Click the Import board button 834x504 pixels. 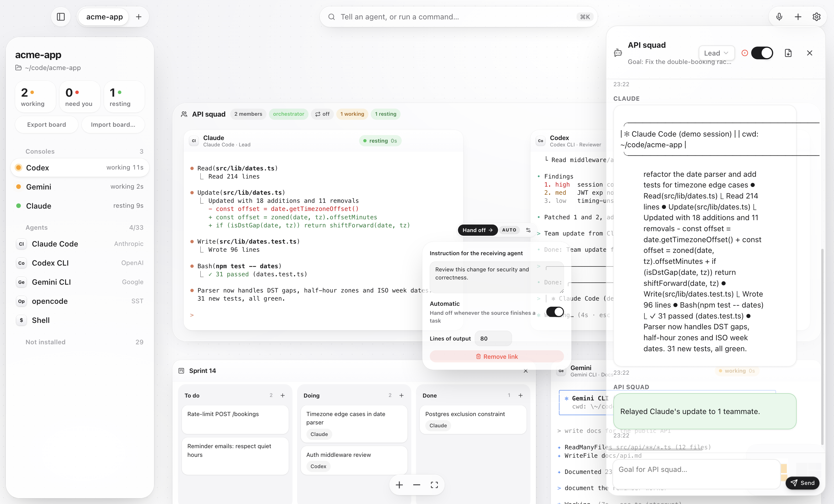pyautogui.click(x=113, y=124)
